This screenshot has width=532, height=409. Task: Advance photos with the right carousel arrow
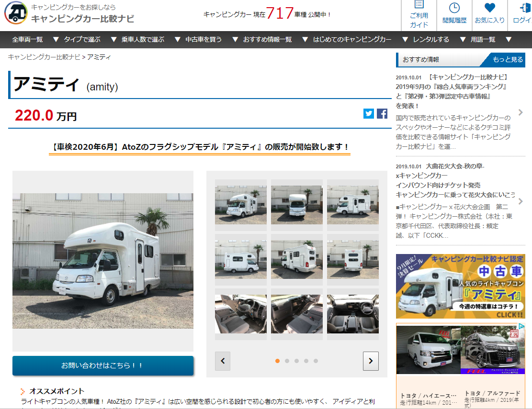[370, 362]
